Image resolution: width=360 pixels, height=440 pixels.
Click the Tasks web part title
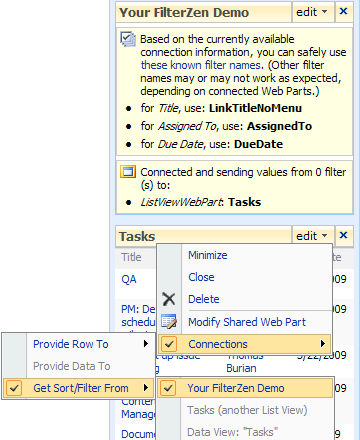click(137, 236)
